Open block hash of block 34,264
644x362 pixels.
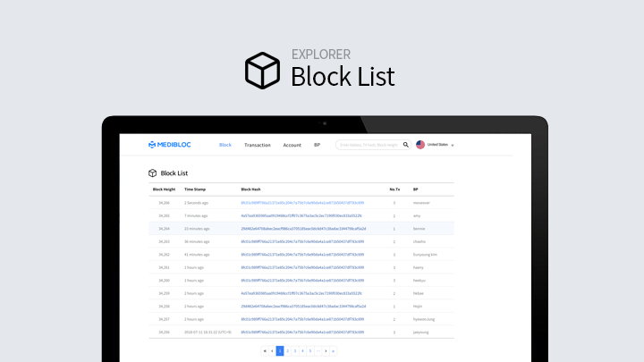coord(303,229)
